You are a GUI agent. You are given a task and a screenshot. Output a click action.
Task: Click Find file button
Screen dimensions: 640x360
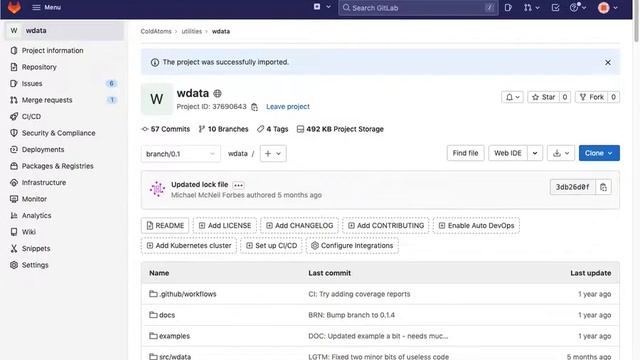click(x=465, y=153)
